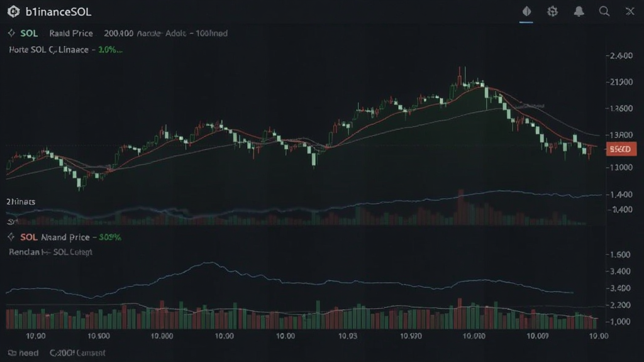The image size is (644, 362).
Task: Open notifications with the bell icon
Action: coord(579,11)
